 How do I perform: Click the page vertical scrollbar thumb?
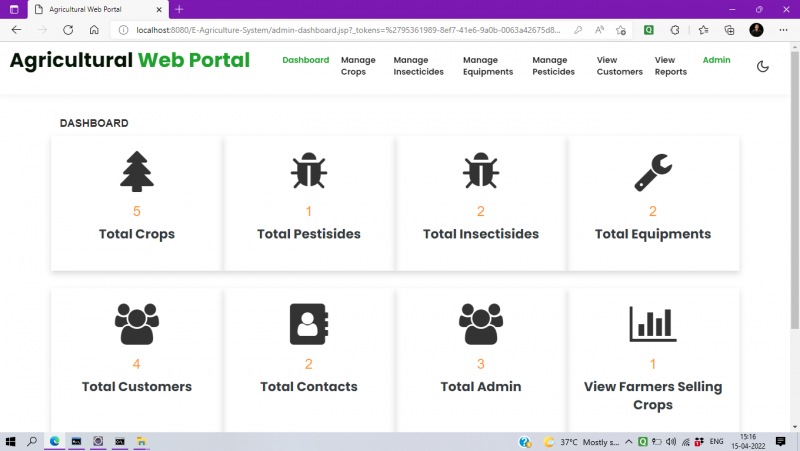tap(794, 189)
